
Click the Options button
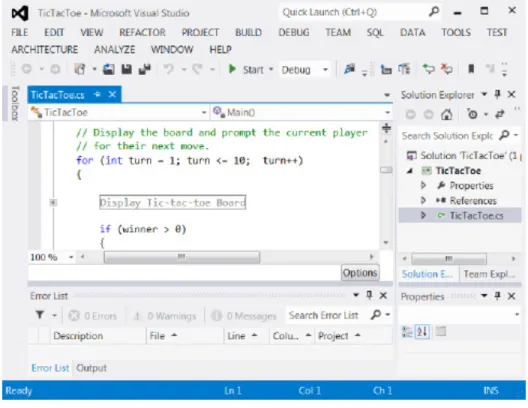coord(360,273)
